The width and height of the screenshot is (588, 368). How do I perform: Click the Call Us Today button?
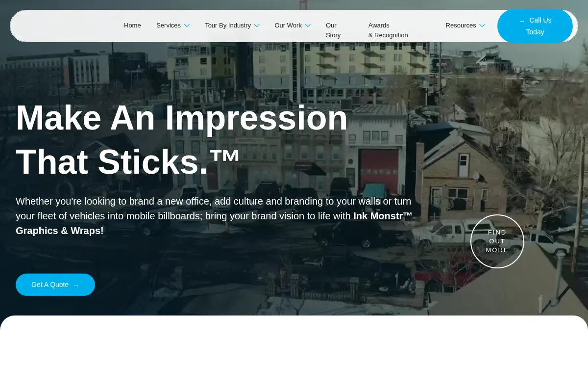point(535,26)
